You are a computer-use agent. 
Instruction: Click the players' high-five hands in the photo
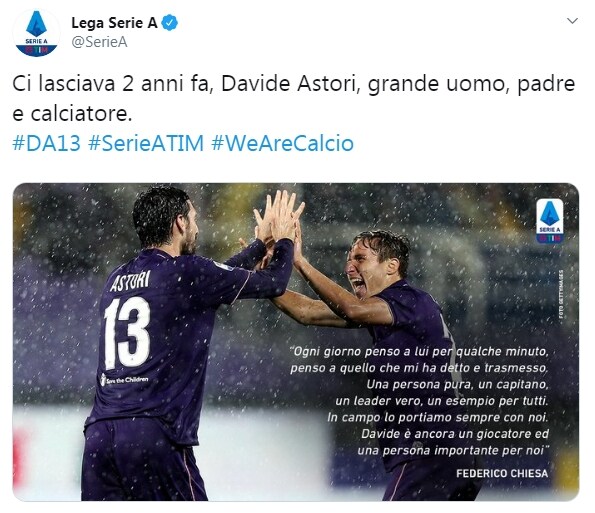(x=279, y=218)
